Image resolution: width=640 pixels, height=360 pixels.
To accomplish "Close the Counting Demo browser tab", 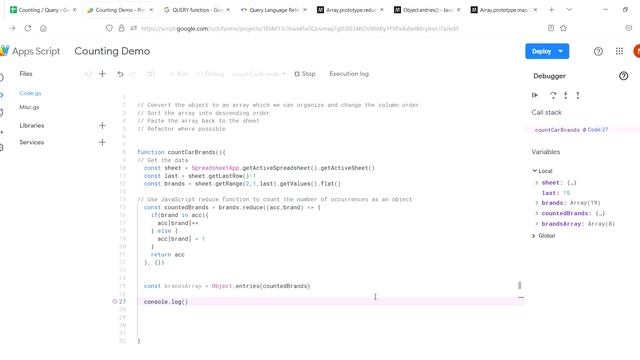I will (151, 9).
